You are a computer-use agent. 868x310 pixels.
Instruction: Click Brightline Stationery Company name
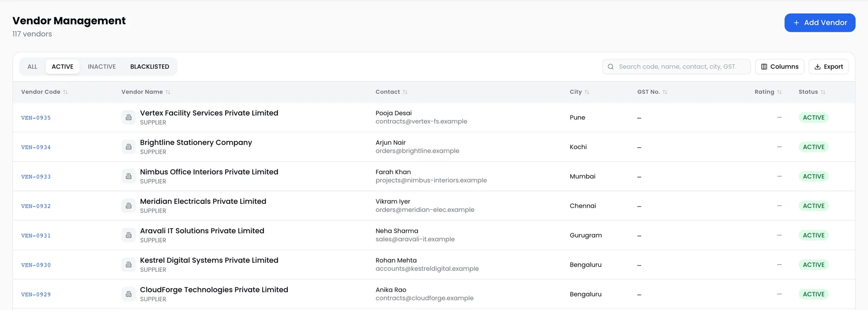[196, 142]
